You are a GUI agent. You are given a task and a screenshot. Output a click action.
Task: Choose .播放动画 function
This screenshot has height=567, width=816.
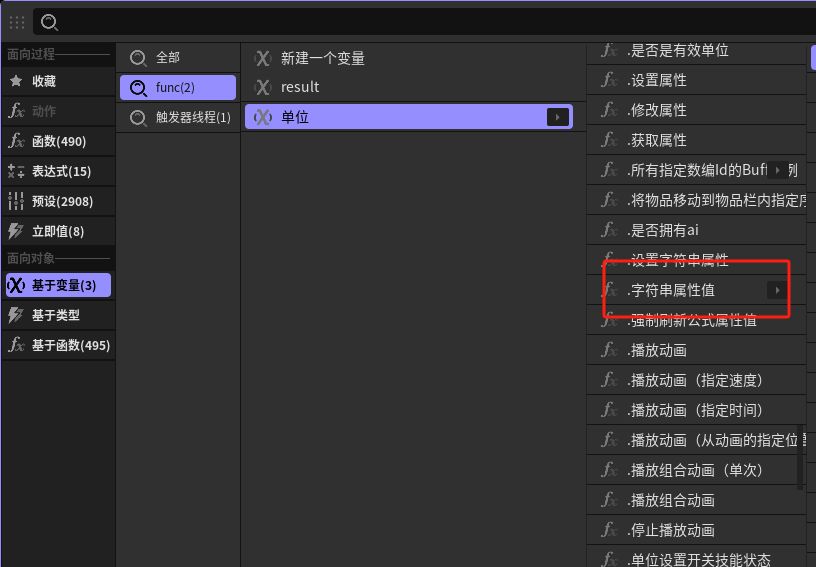(x=696, y=350)
